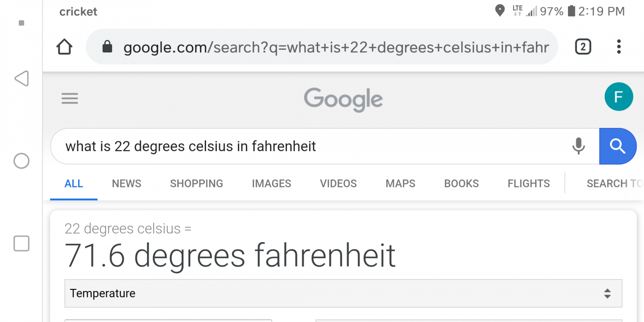Image resolution: width=644 pixels, height=322 pixels.
Task: Tap the account avatar with letter F
Action: coord(618,97)
